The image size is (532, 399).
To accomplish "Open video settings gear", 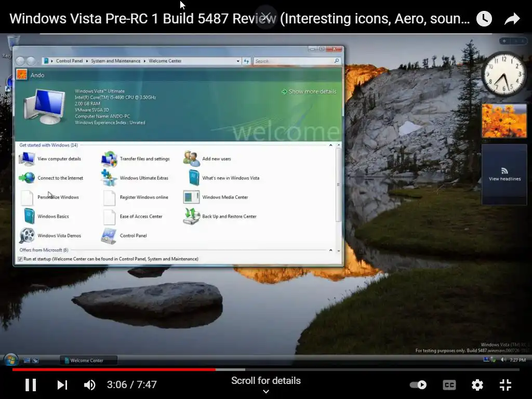I will point(477,385).
